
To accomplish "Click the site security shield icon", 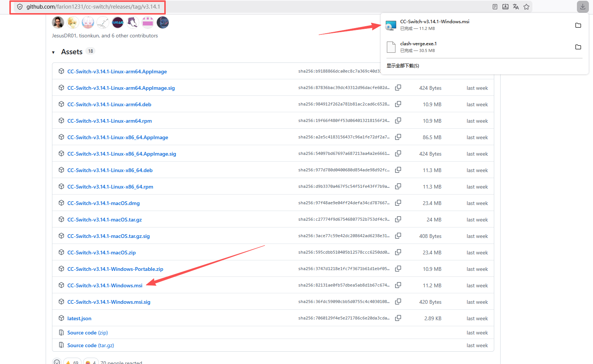I will pos(20,7).
